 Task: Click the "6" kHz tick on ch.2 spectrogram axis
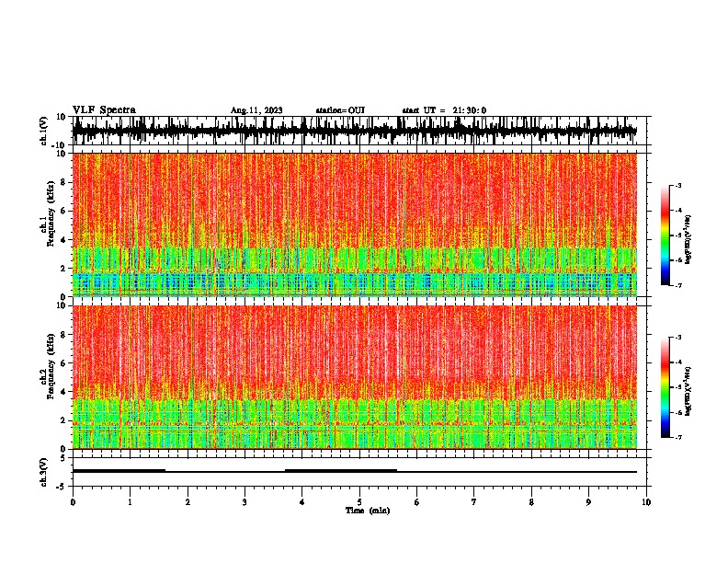pyautogui.click(x=63, y=363)
